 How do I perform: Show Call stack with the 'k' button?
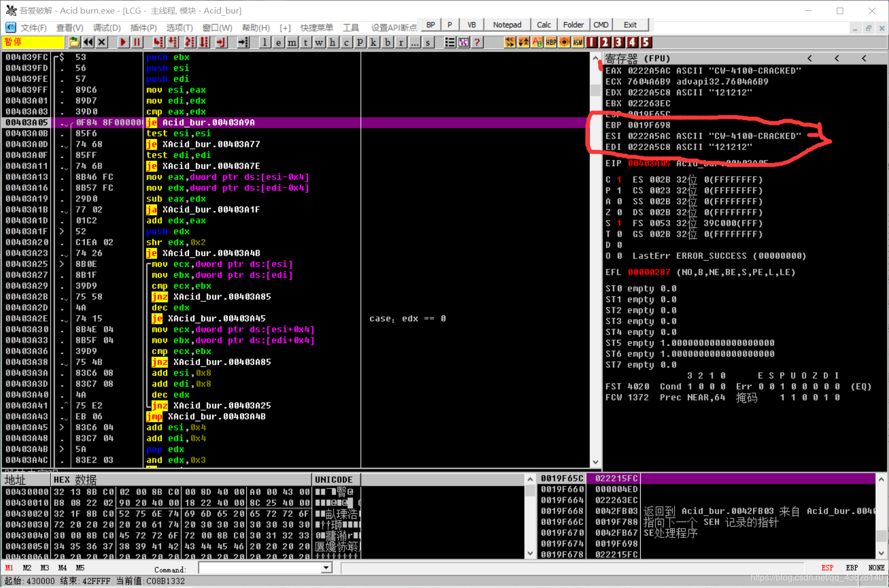[x=373, y=42]
